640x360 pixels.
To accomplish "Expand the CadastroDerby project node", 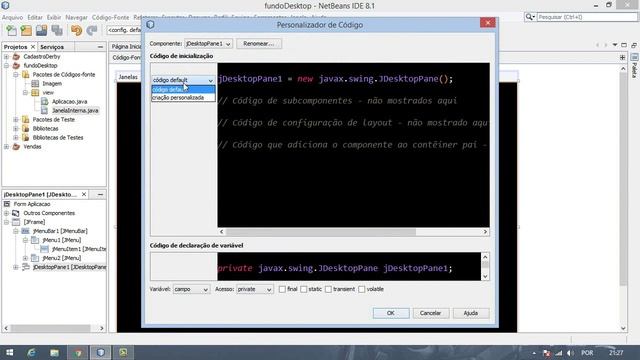I will coord(7,57).
